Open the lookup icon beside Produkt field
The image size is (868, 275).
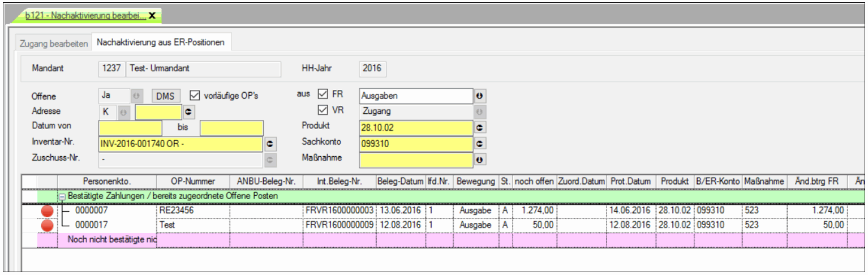[479, 128]
